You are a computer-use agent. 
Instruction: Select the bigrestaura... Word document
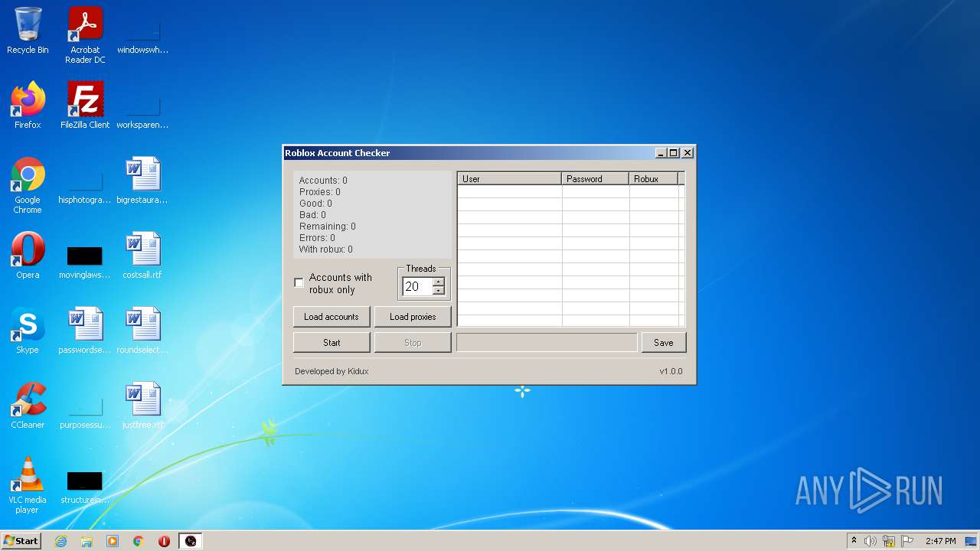click(x=142, y=180)
